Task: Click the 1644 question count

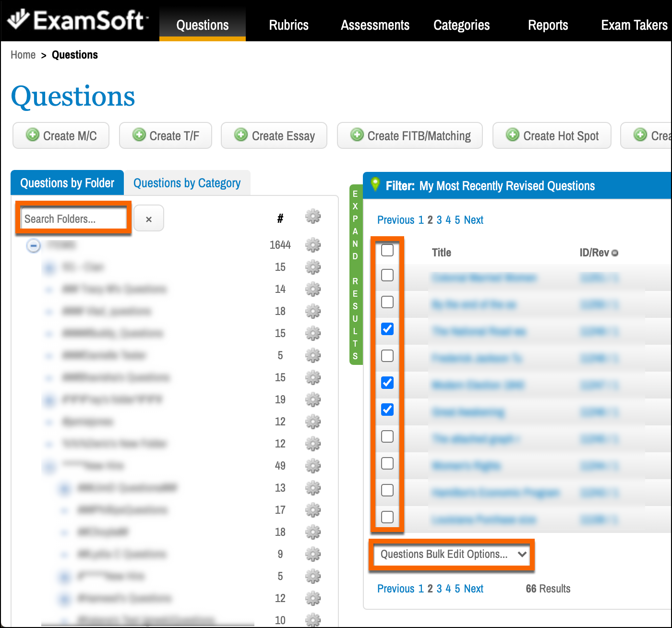Action: click(280, 245)
